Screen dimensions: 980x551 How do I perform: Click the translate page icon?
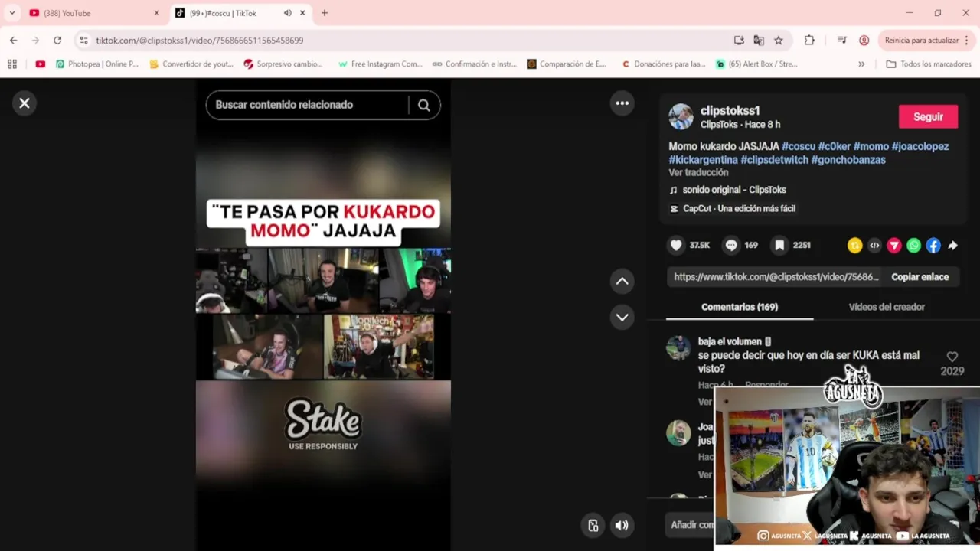(759, 41)
